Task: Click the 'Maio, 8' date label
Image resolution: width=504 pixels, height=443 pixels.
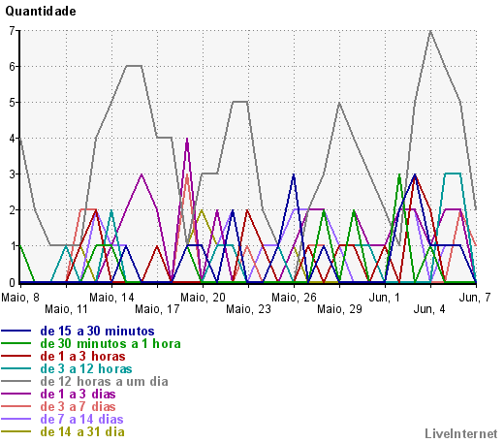Action: coord(20,298)
